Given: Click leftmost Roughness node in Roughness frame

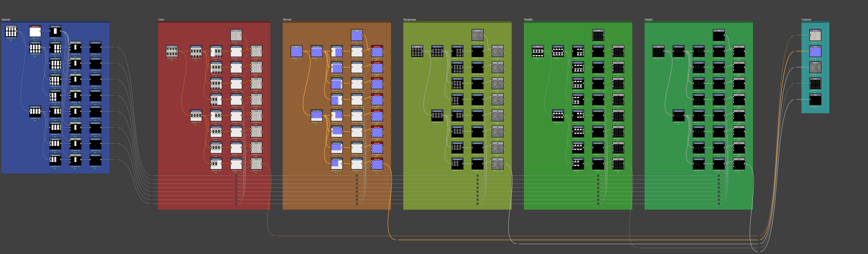Looking at the screenshot, I should pos(417,52).
